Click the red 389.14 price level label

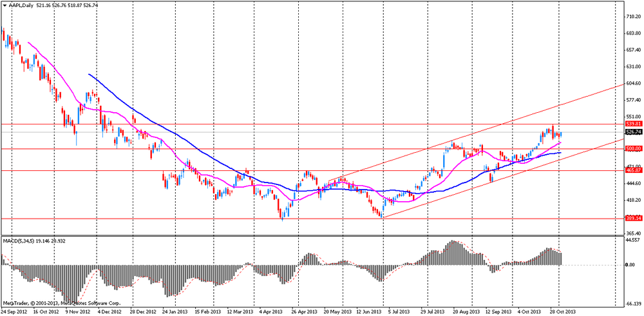tap(633, 219)
